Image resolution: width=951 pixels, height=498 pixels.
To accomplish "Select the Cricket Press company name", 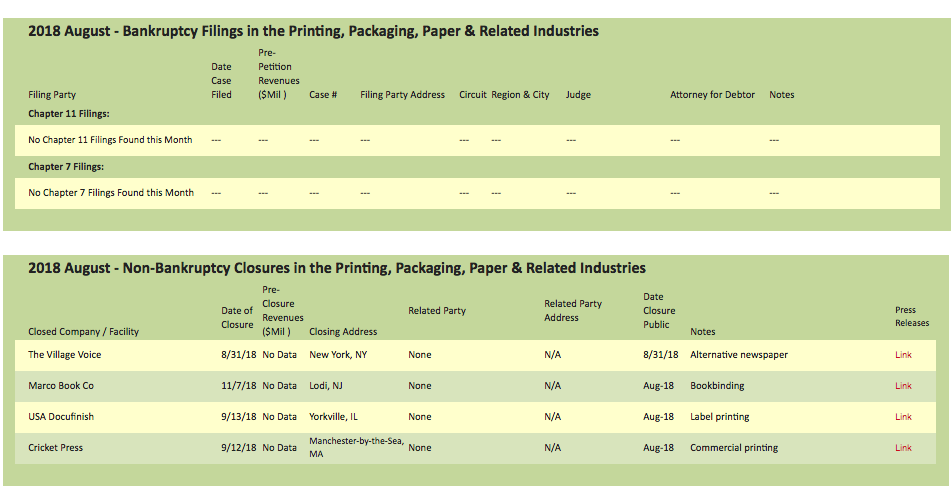I will (55, 448).
